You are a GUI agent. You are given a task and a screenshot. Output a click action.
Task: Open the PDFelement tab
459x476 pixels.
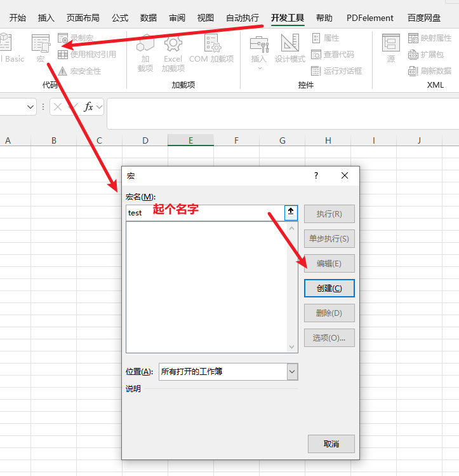coord(370,18)
